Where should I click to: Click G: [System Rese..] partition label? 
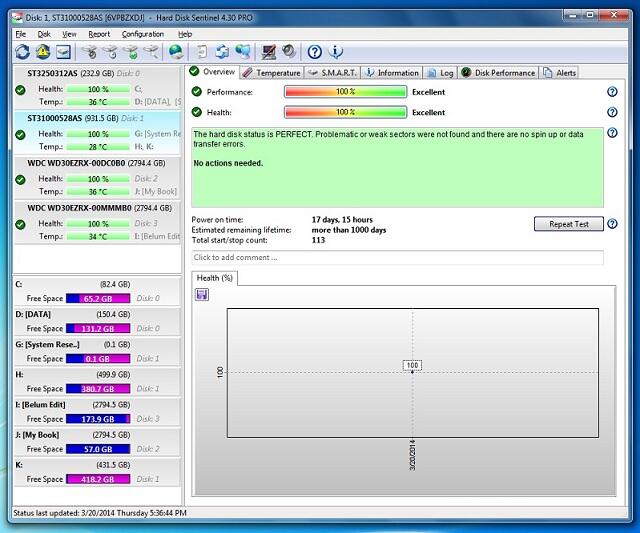(x=47, y=344)
